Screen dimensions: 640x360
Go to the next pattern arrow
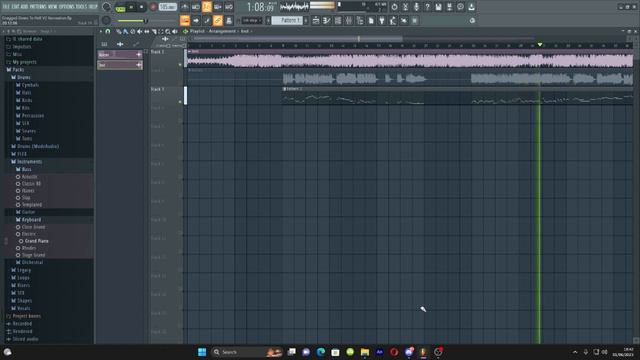point(306,20)
